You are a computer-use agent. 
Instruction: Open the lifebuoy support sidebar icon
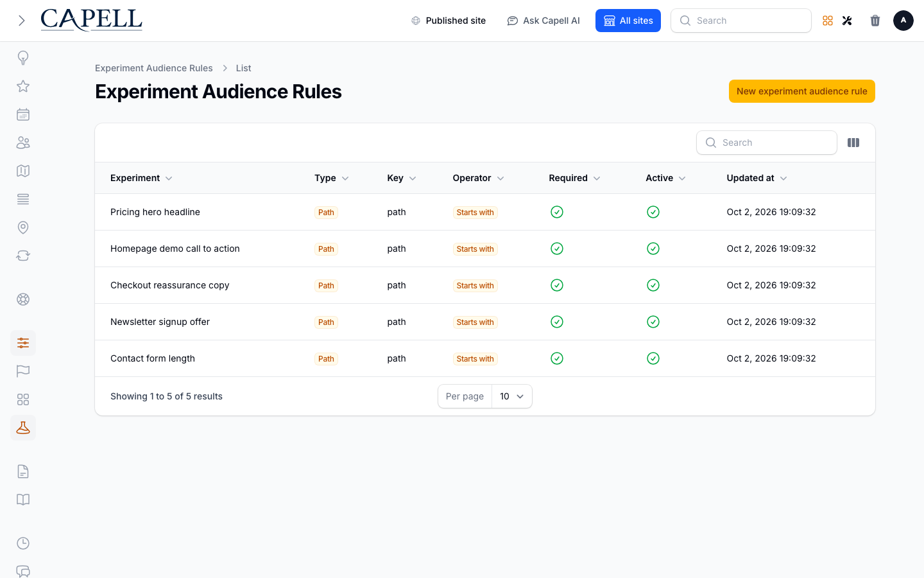23,299
